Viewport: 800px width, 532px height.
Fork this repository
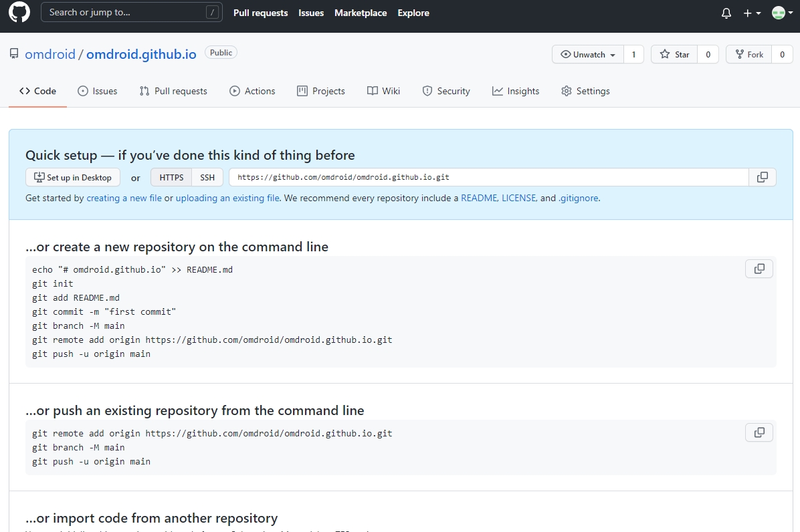pyautogui.click(x=749, y=55)
